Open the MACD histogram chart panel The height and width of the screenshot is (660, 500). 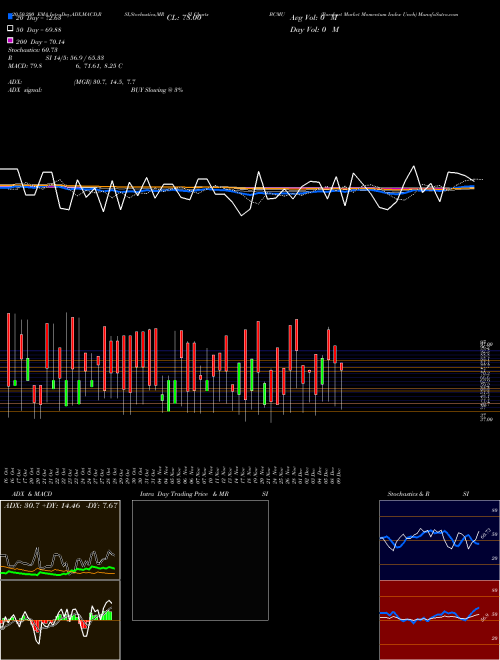(60, 620)
